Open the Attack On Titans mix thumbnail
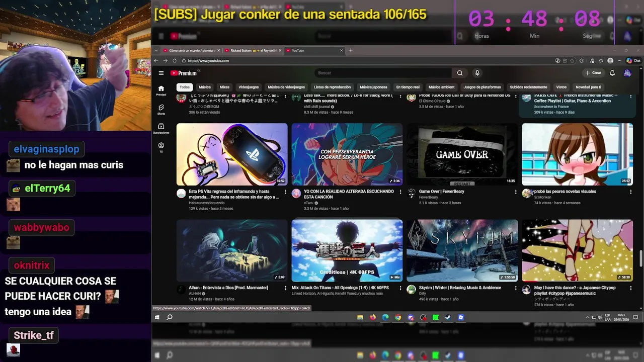 [x=347, y=250]
